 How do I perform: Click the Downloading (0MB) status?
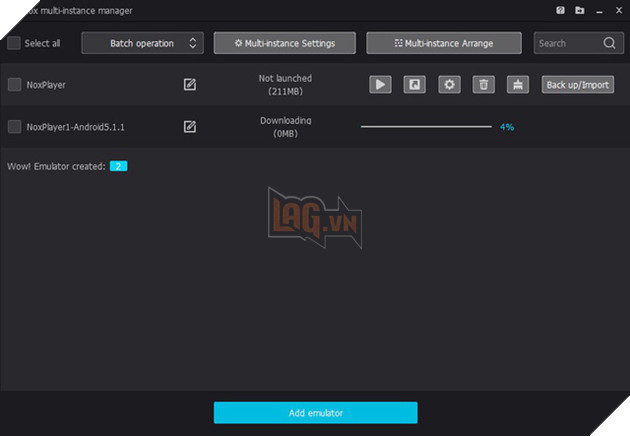(x=285, y=127)
